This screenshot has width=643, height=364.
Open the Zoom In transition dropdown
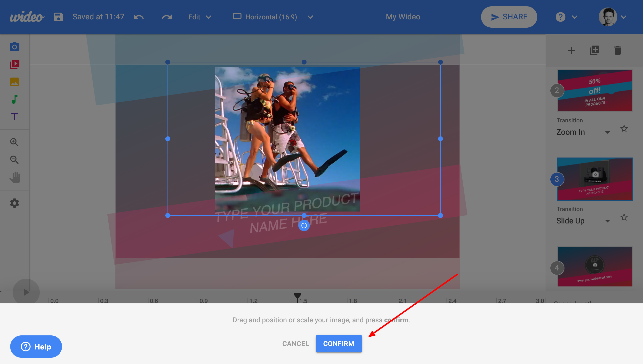coord(583,132)
